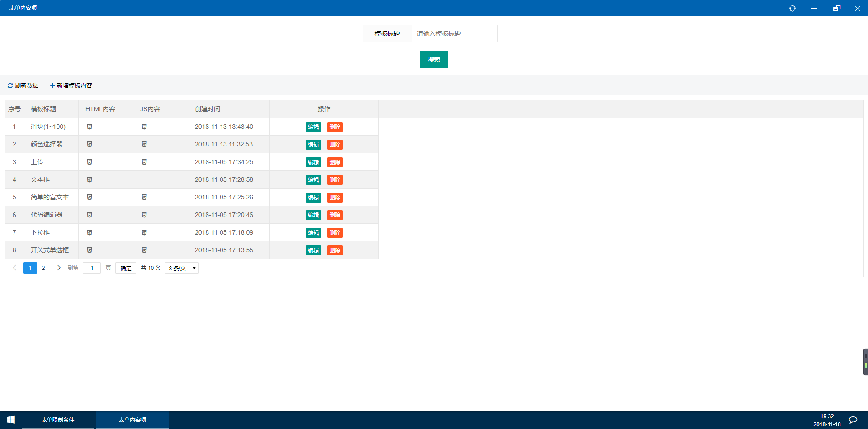868x429 pixels.
Task: Click the 操作 column header
Action: [324, 109]
